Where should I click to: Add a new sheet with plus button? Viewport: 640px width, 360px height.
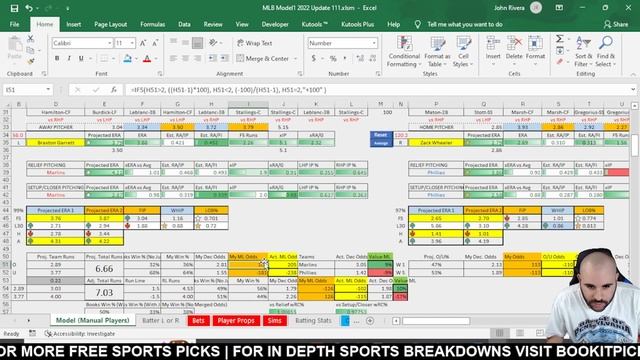click(370, 321)
